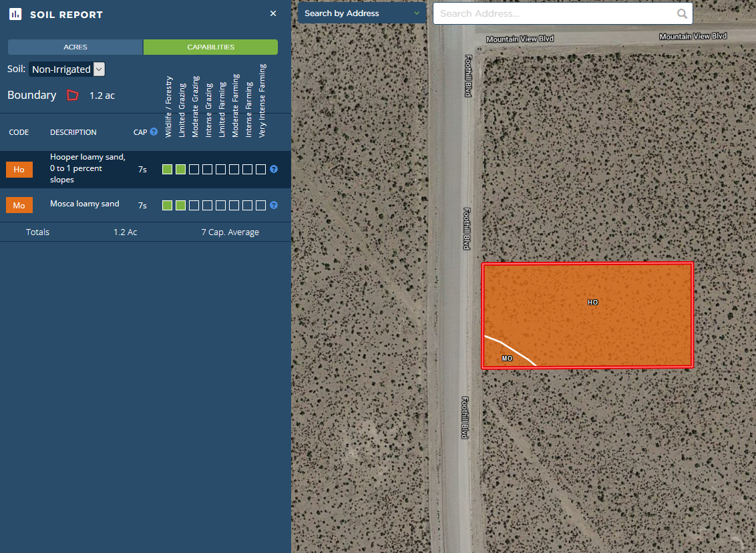The height and width of the screenshot is (553, 756).
Task: Click the help icon next to CAP
Action: 154,132
